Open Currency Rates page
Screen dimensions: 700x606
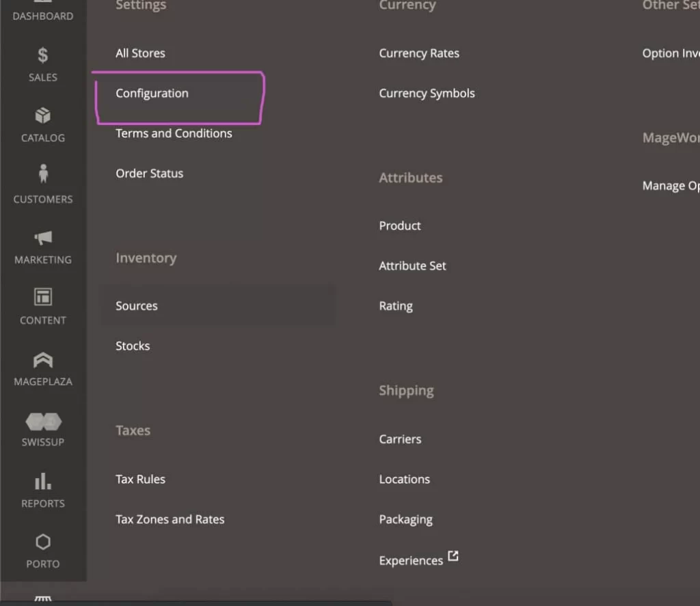(419, 53)
